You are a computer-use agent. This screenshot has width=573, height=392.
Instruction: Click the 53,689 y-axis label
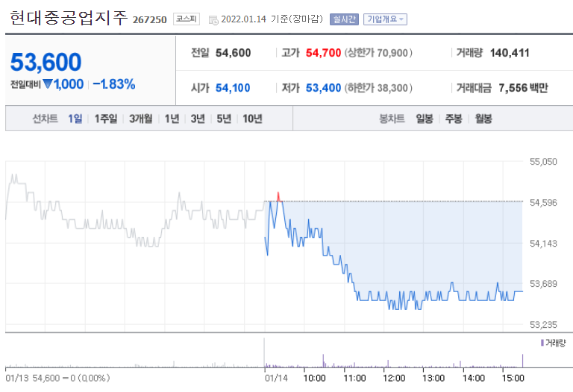543,284
